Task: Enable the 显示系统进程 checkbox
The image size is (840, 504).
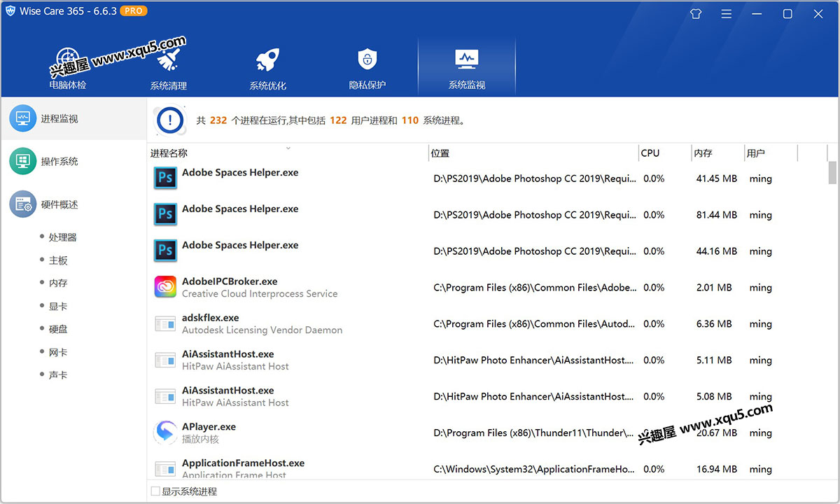Action: 155,491
